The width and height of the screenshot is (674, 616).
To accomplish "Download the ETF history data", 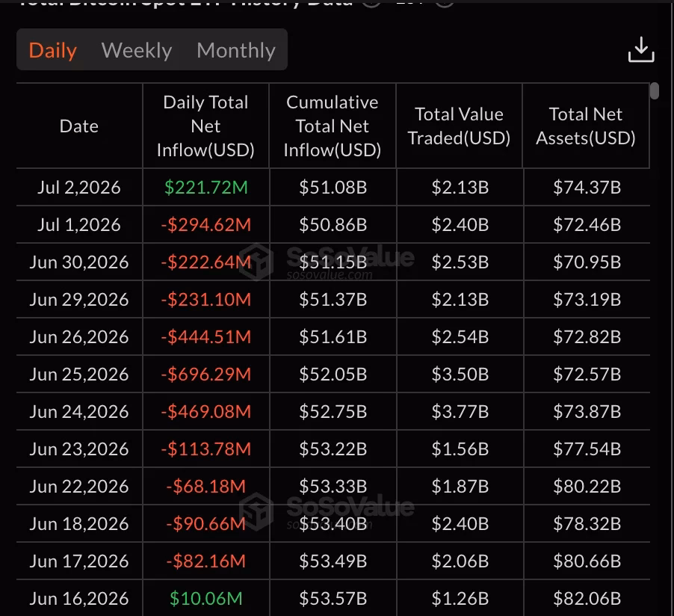I will tap(641, 50).
